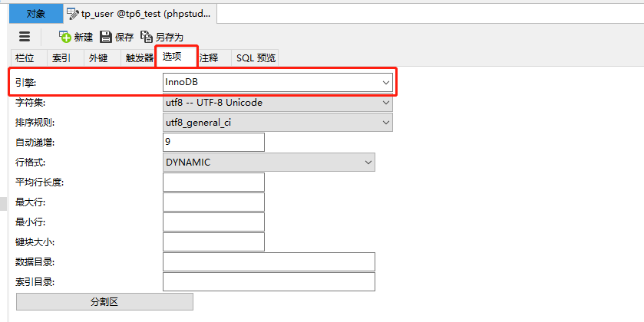Click the table edit icon on tp_user tab
The width and height of the screenshot is (644, 322).
pos(73,14)
